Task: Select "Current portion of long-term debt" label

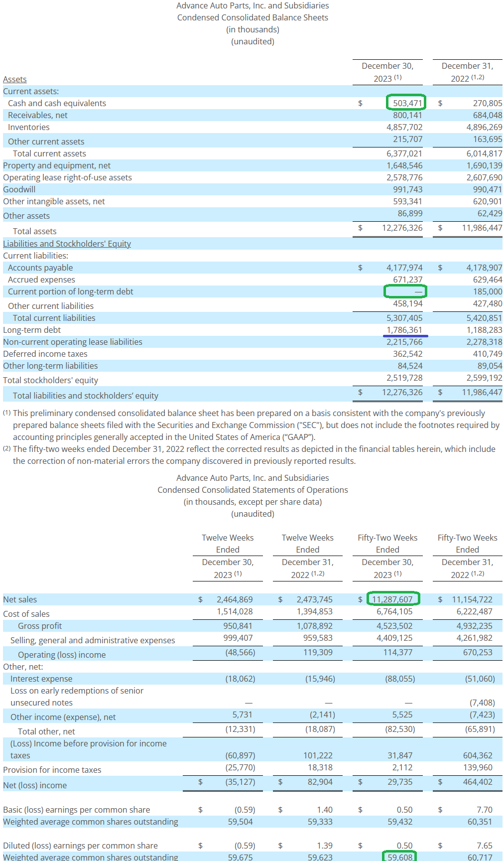Action: [x=71, y=291]
